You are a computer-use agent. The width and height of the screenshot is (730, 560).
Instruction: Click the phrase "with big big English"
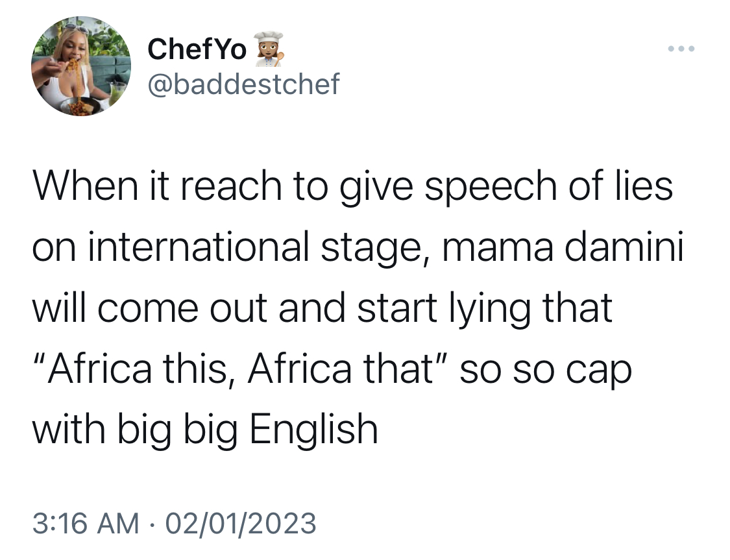click(x=205, y=431)
